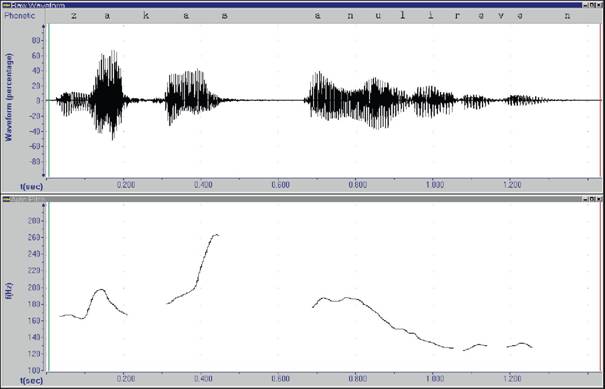Open the Raw Waveform window system menu icon

click(x=6, y=5)
